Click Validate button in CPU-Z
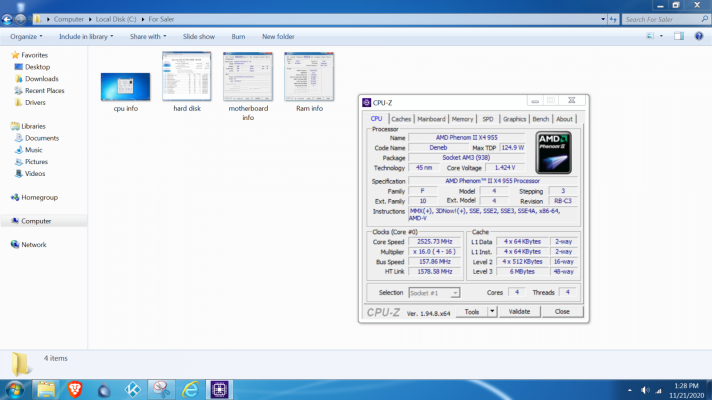 [519, 311]
